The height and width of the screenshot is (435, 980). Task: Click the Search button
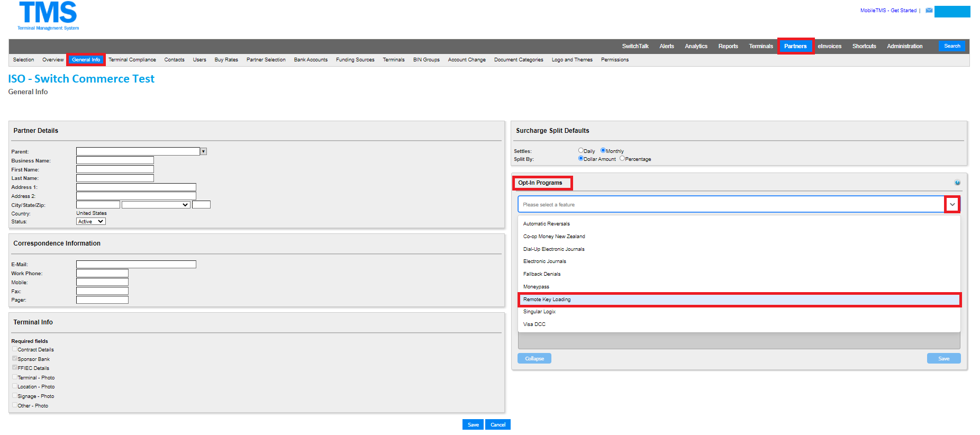click(951, 46)
